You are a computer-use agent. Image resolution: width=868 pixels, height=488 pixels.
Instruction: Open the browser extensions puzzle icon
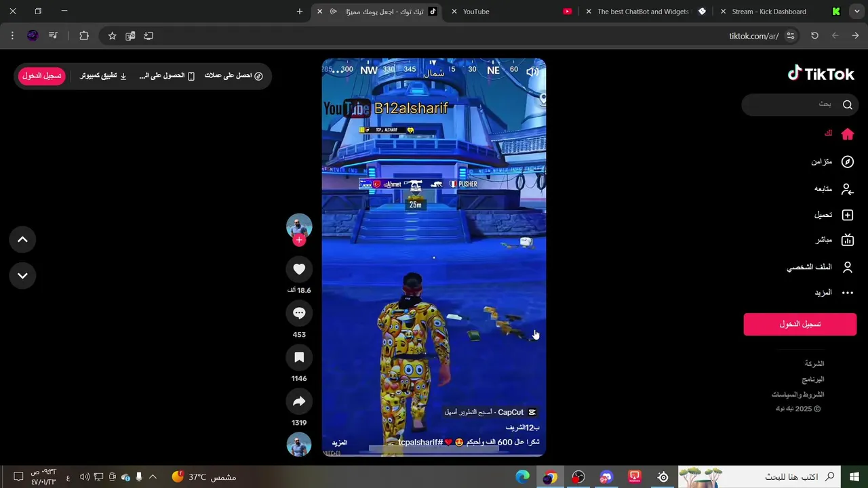click(x=84, y=36)
